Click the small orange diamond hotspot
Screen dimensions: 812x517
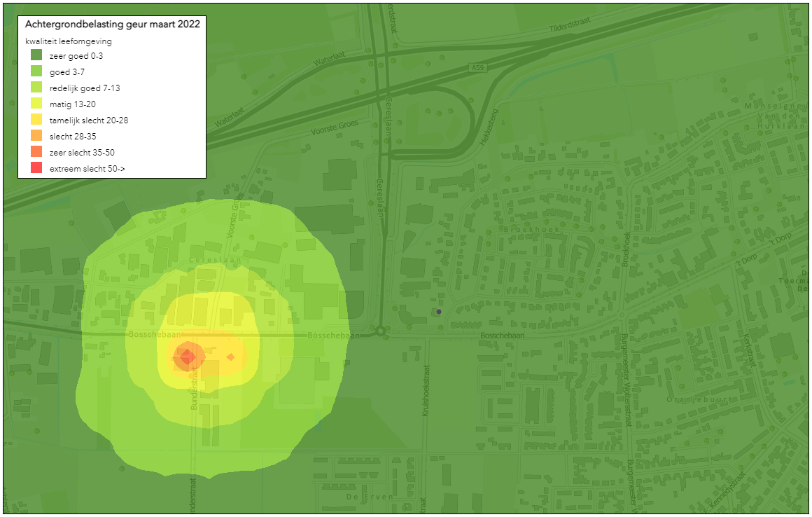coord(230,357)
